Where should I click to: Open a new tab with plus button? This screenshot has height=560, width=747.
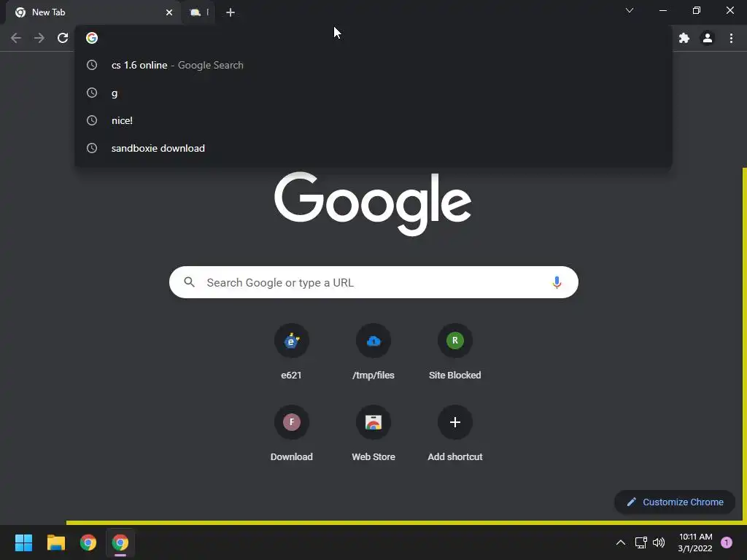click(231, 12)
